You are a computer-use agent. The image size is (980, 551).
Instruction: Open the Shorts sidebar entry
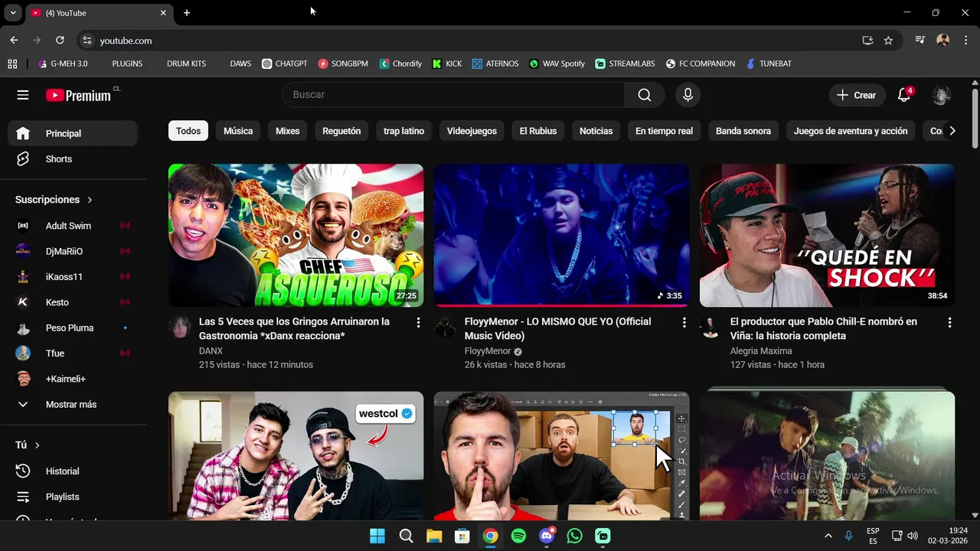point(73,159)
